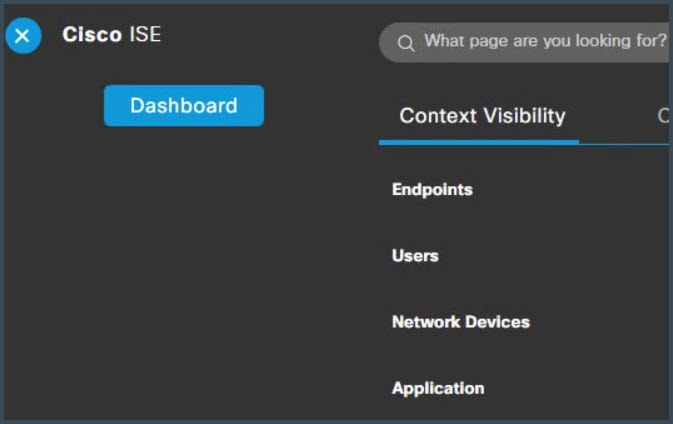Select Network Devices under Context Visibility
The image size is (673, 424).
(x=461, y=322)
